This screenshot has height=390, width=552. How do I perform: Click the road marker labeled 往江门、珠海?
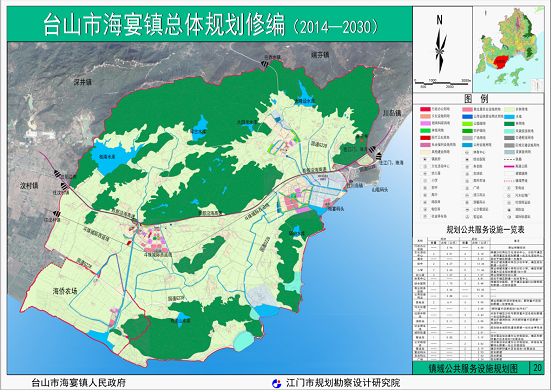pos(378,157)
